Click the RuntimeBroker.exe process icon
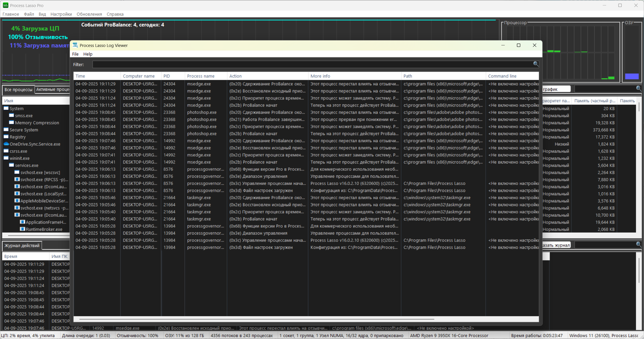The image size is (644, 339). pos(23,229)
